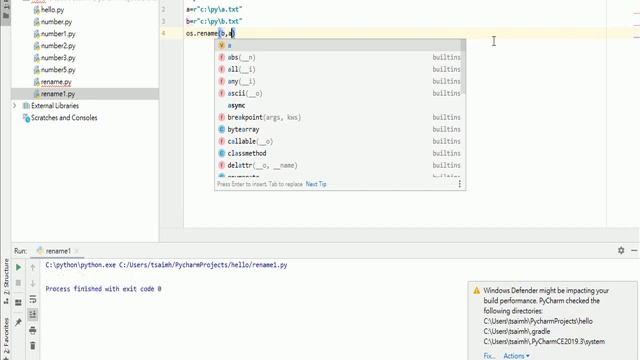
Task: Open number2.py in project tree
Action: point(58,46)
